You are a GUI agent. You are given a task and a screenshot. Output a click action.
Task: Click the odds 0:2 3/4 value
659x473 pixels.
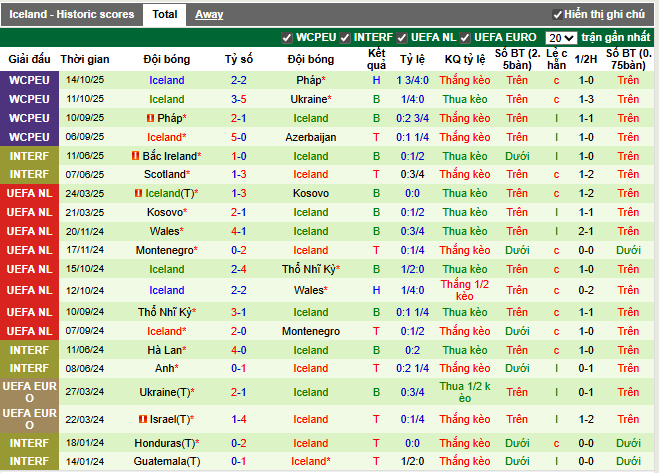[x=412, y=119]
